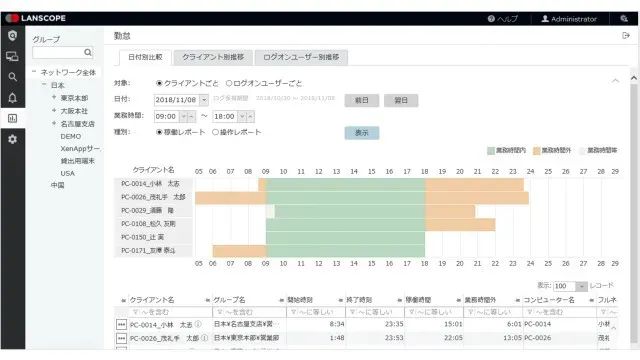Sort by コンピューター名 column header
640x360 pixels.
549,300
